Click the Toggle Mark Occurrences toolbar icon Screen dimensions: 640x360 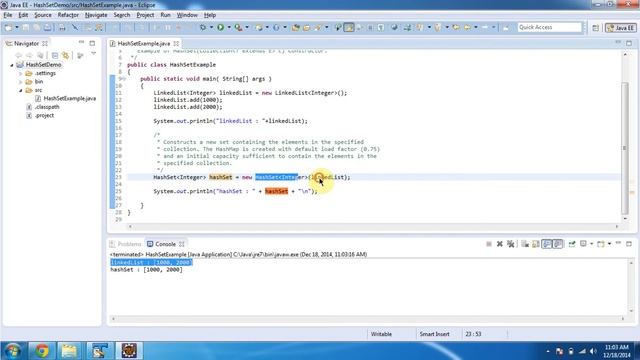click(x=349, y=27)
